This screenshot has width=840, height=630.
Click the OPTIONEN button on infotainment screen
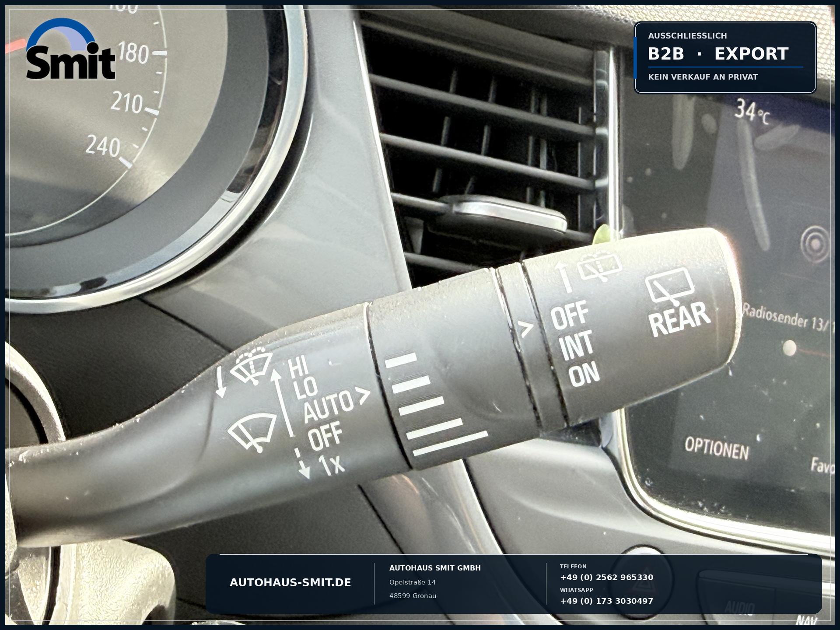pos(717,448)
